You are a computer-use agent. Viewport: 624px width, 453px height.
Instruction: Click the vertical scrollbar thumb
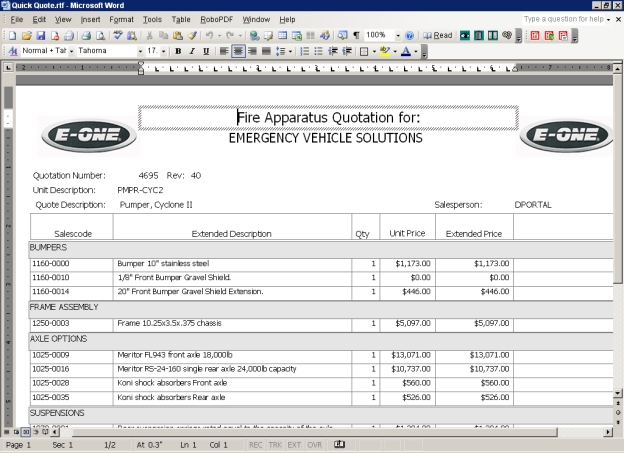[x=617, y=178]
